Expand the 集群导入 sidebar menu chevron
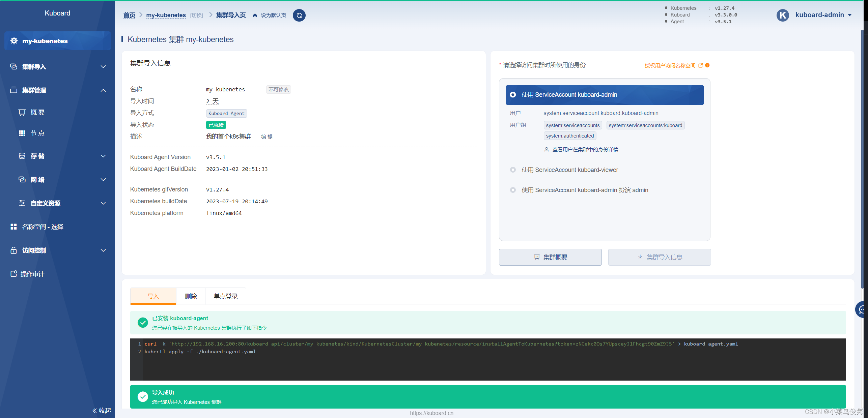Viewport: 868px width, 418px height. click(x=103, y=67)
